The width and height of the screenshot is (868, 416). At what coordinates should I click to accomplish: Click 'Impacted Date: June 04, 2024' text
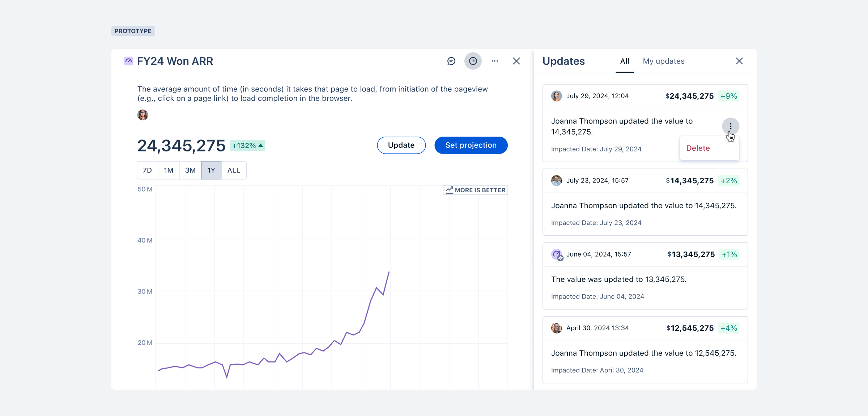point(597,296)
